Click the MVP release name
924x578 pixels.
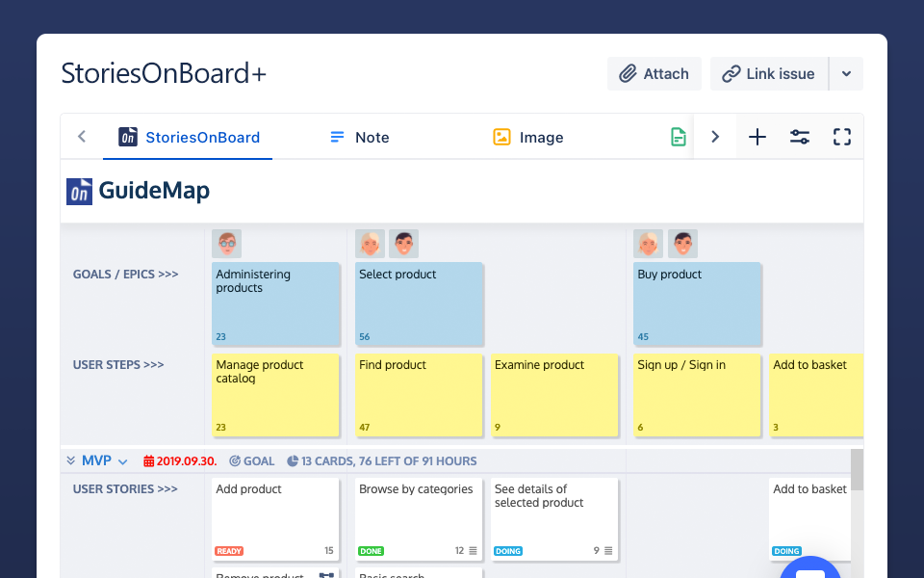tap(96, 460)
